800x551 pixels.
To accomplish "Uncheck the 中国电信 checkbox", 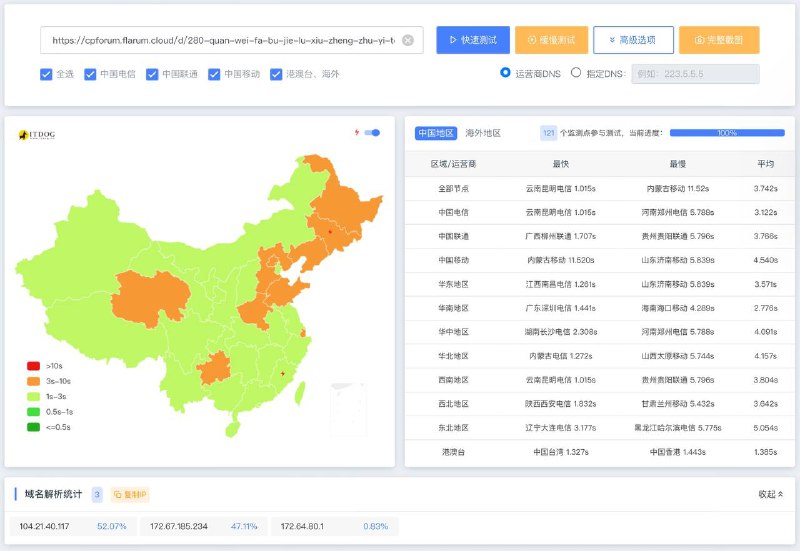I will click(x=90, y=74).
